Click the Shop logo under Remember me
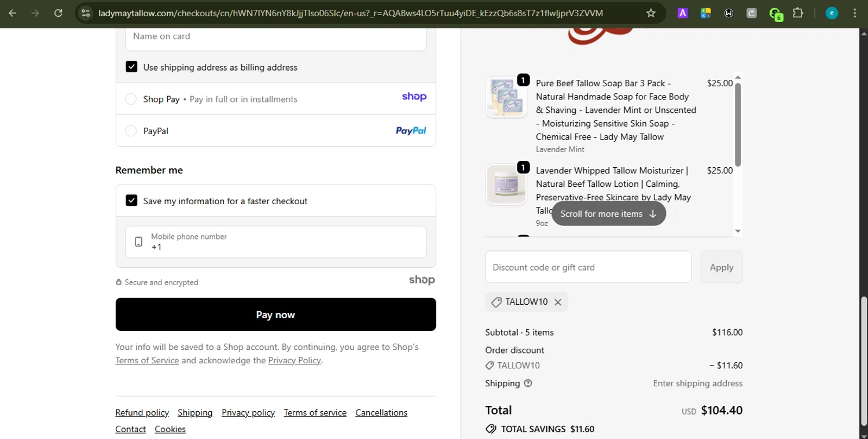The height and width of the screenshot is (439, 868). (x=422, y=280)
